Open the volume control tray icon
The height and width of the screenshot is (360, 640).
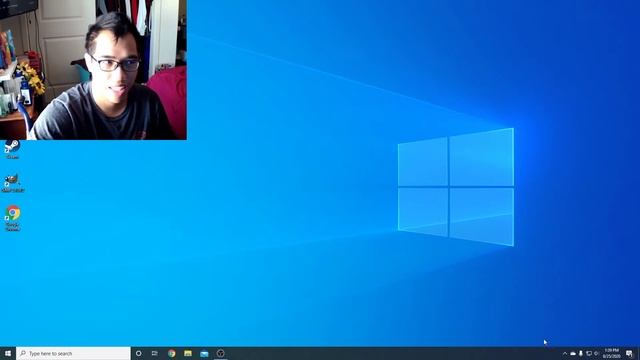click(x=596, y=353)
